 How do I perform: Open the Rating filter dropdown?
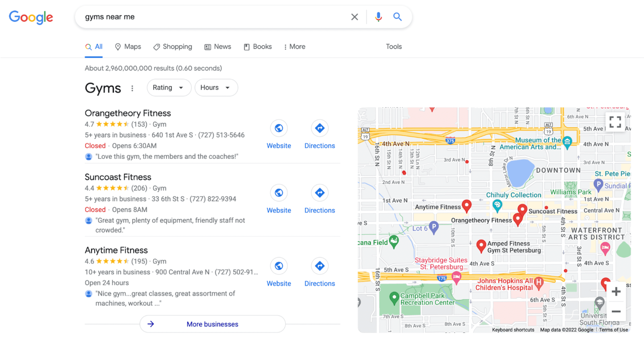coord(169,88)
